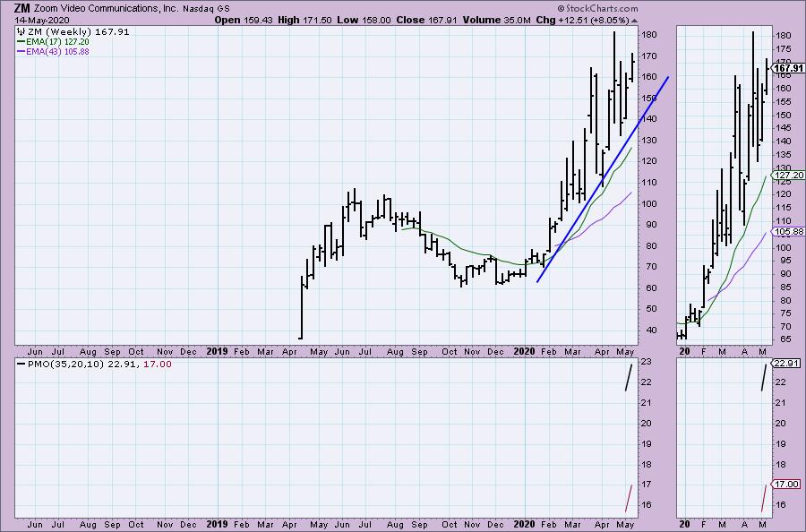Click the PMO(35,20,10) legend label

64,364
